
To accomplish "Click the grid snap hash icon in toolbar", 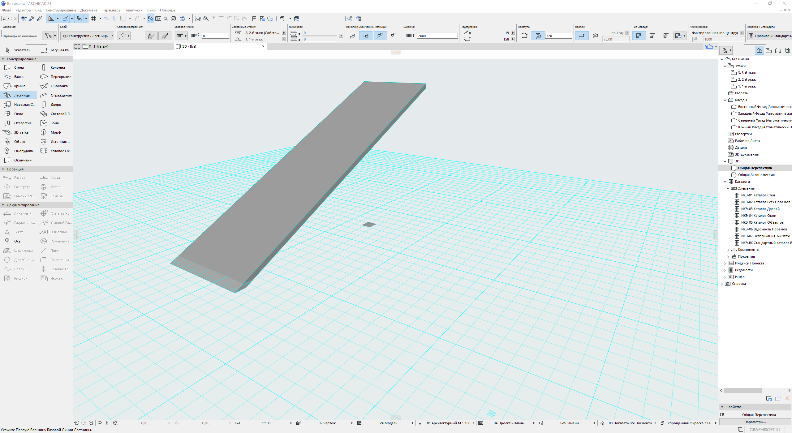I will pos(93,19).
